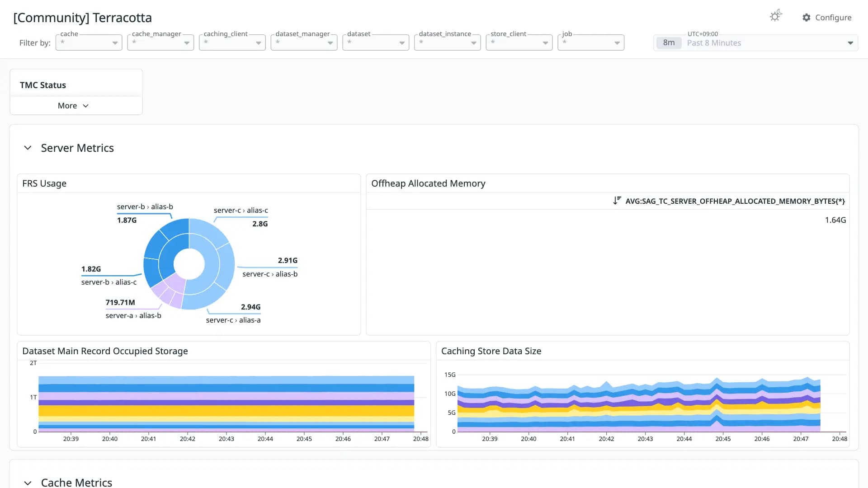Click the server-c › alias-c label

tap(241, 210)
